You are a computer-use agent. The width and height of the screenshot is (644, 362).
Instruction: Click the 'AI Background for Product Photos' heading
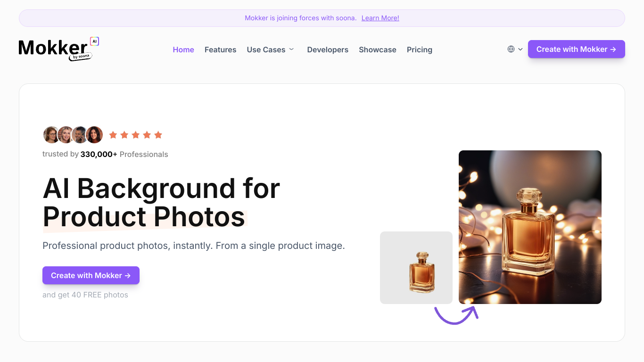pos(161,202)
